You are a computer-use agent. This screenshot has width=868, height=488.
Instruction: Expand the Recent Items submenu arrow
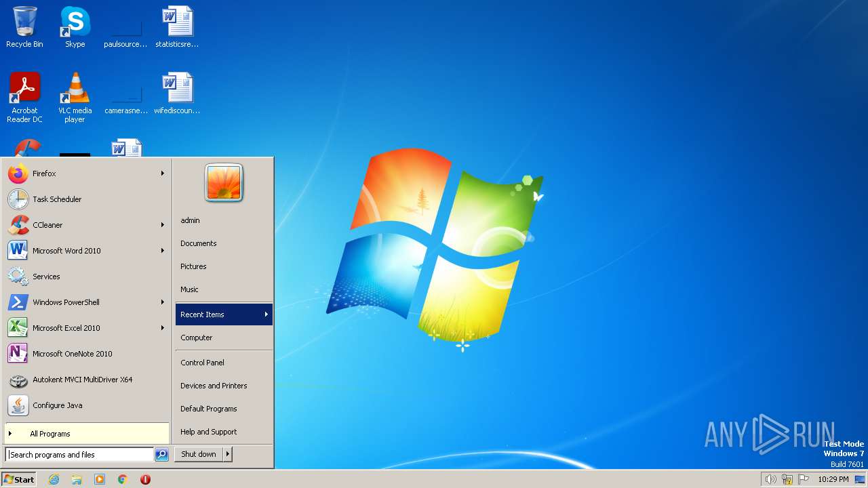point(267,314)
